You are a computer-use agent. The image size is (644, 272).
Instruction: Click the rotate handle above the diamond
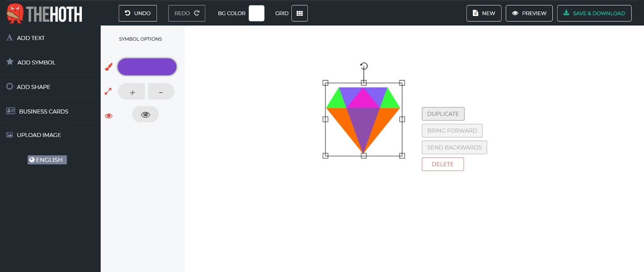click(364, 66)
